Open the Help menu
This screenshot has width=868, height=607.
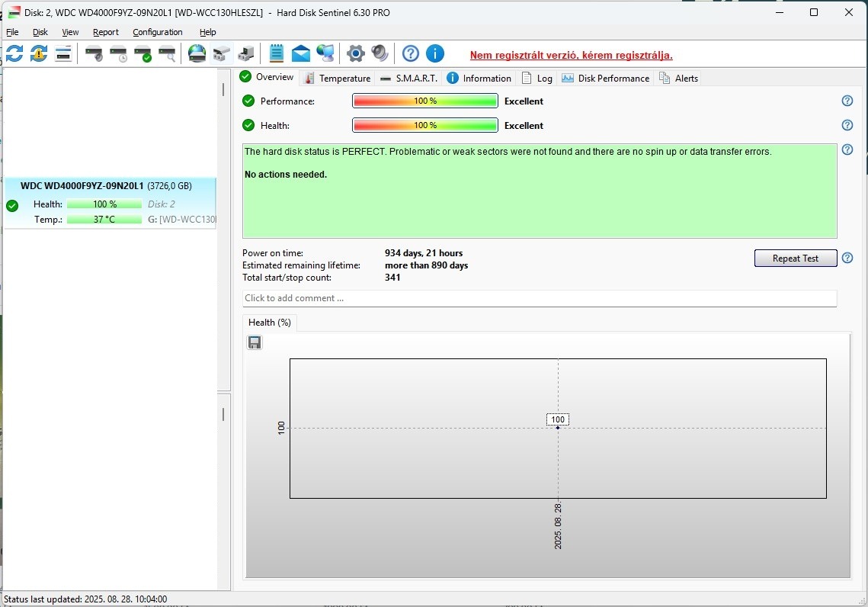click(x=207, y=32)
